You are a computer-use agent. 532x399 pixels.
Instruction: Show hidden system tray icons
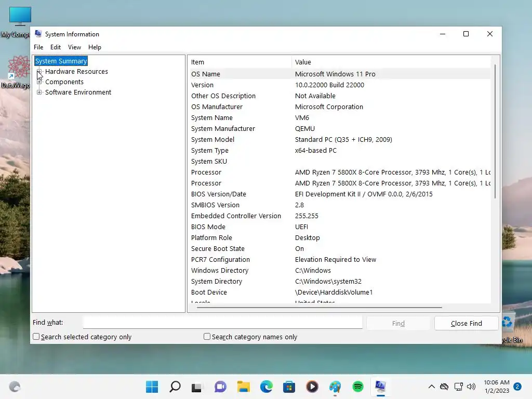click(432, 387)
